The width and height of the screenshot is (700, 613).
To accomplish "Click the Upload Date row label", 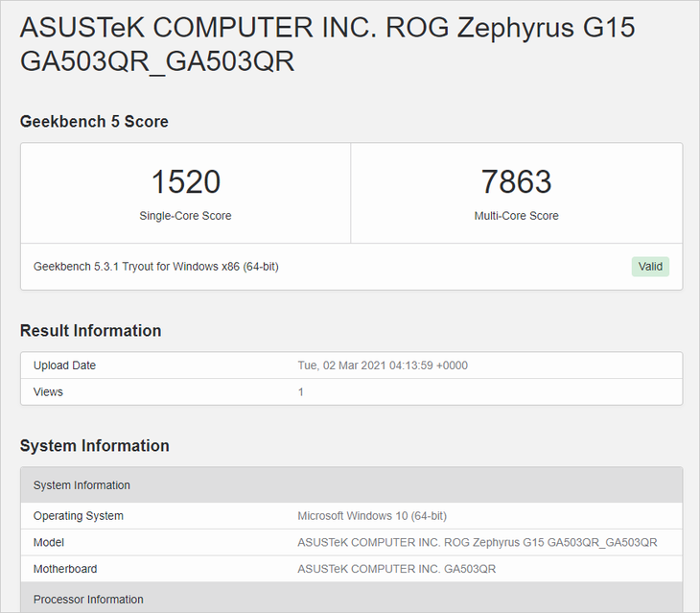I will click(x=64, y=365).
